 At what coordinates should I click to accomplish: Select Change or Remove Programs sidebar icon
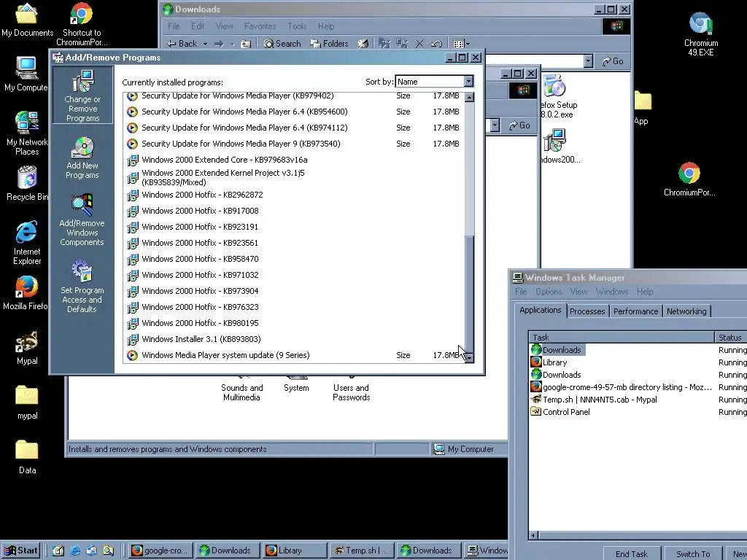pos(82,96)
